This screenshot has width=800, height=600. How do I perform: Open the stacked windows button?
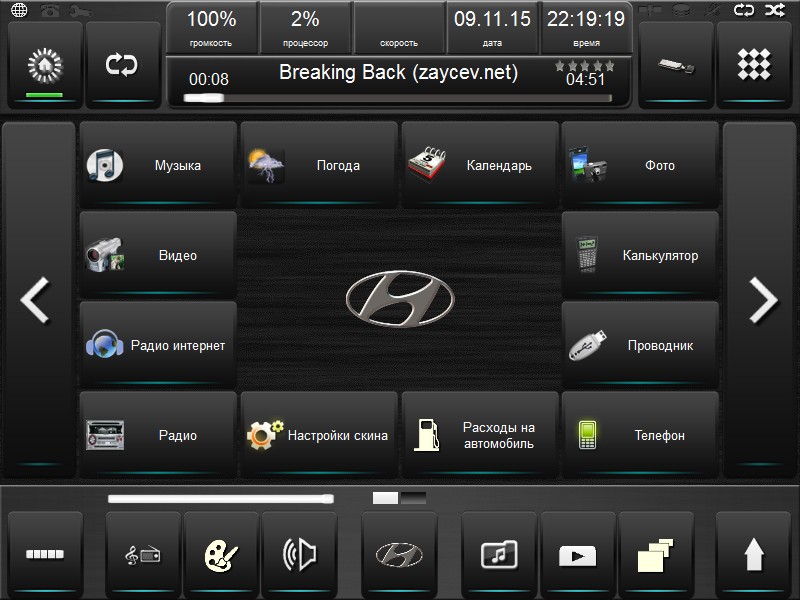point(656,554)
